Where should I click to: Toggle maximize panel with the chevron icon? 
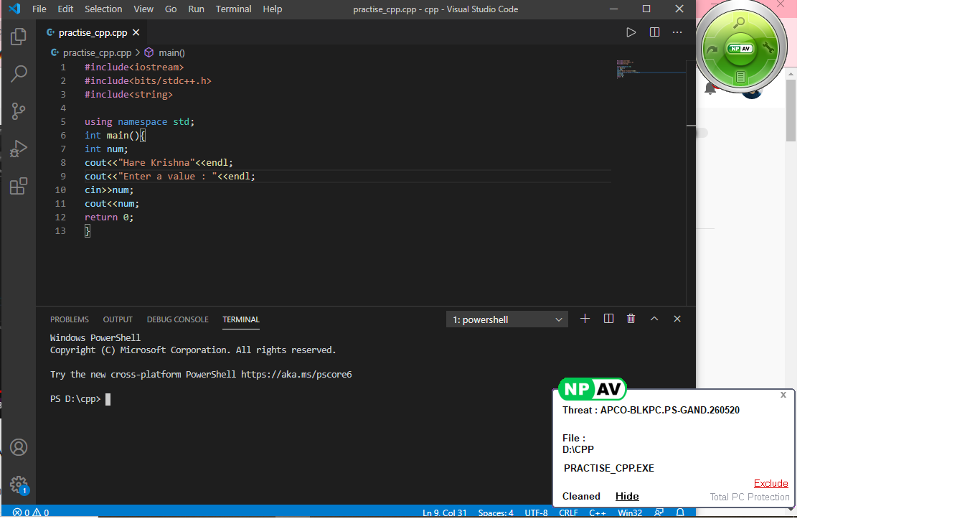click(x=654, y=318)
